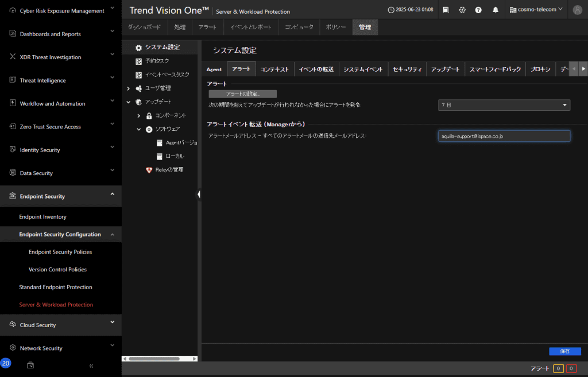Open the ダッシュボード tab
This screenshot has width=588, height=377.
click(x=144, y=27)
